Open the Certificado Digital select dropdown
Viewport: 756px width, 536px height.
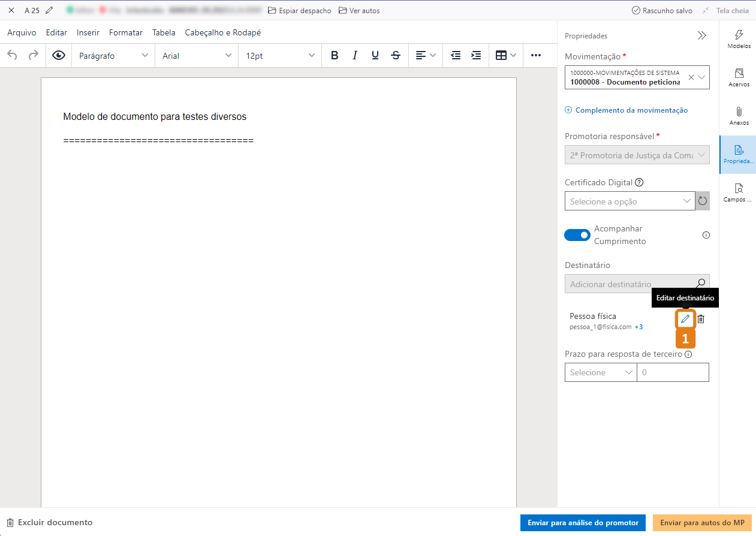click(x=630, y=201)
